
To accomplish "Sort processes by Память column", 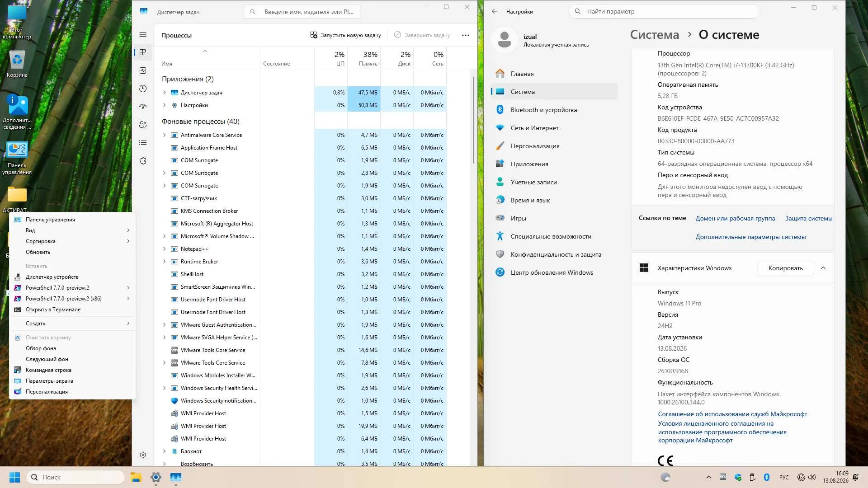I will click(x=364, y=58).
